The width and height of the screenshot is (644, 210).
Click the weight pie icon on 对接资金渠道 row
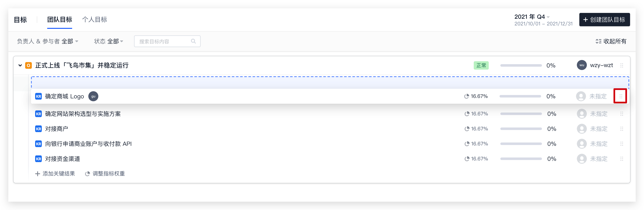[x=467, y=159]
